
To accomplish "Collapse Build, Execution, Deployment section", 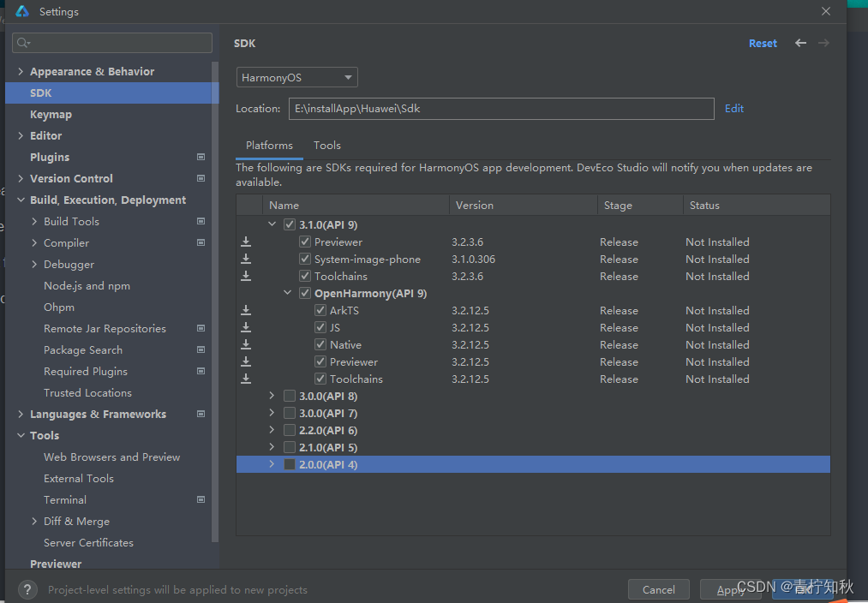I will tap(21, 200).
